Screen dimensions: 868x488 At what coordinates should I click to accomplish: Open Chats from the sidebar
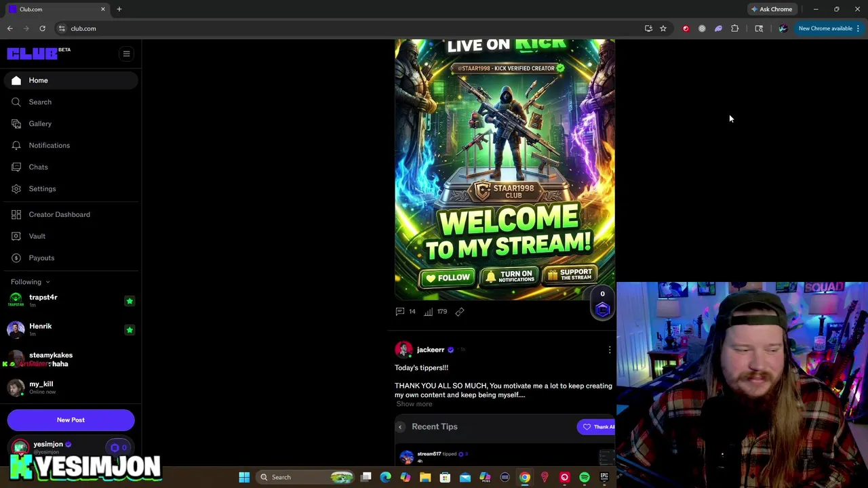pos(71,167)
